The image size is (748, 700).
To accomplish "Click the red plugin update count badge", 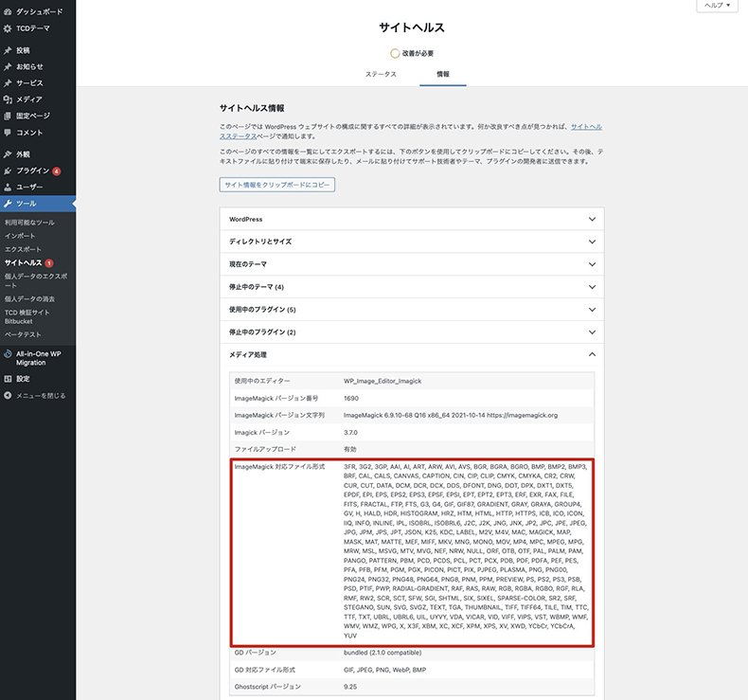I will [56, 171].
